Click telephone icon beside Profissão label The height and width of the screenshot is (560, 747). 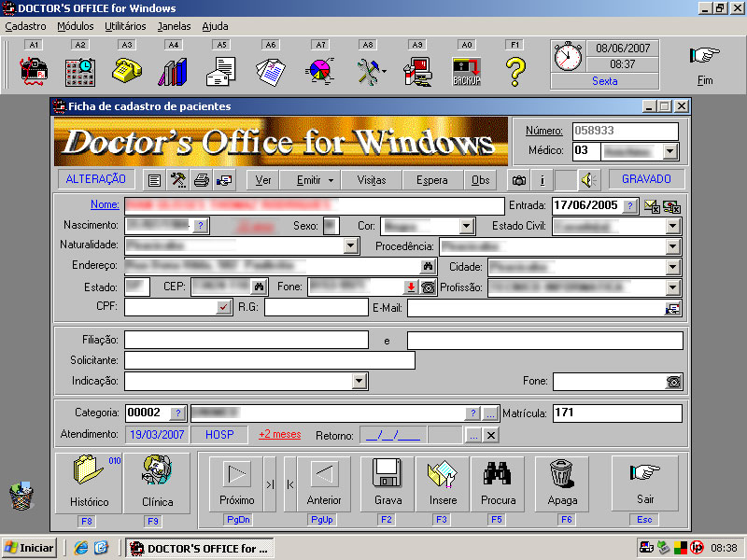coord(428,287)
